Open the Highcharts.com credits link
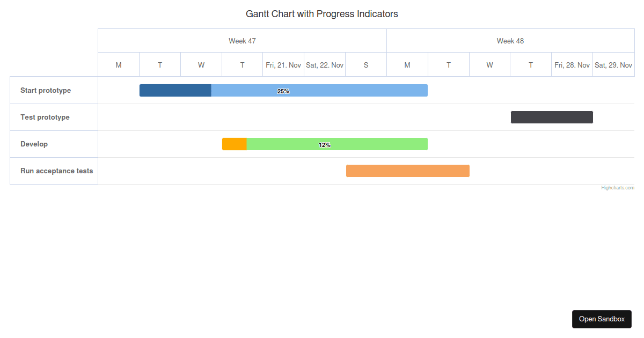This screenshot has width=644, height=338. [617, 188]
